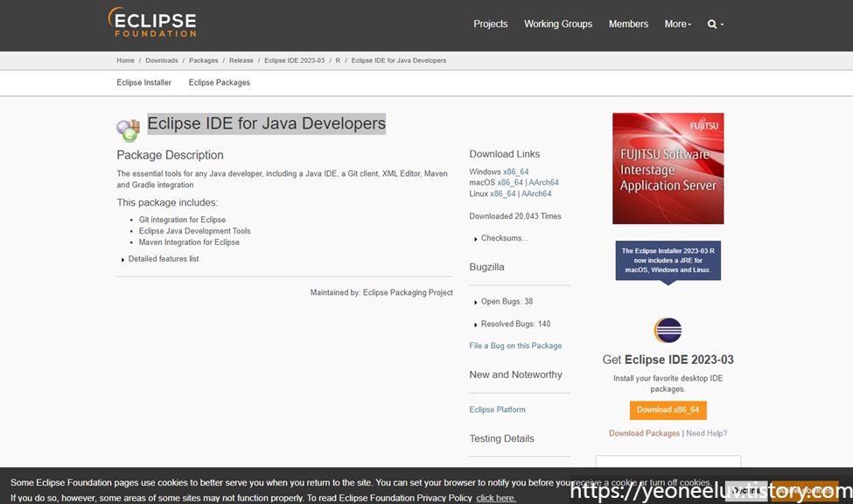Go to Packages breadcrumb
This screenshot has width=853, height=504.
[x=204, y=60]
